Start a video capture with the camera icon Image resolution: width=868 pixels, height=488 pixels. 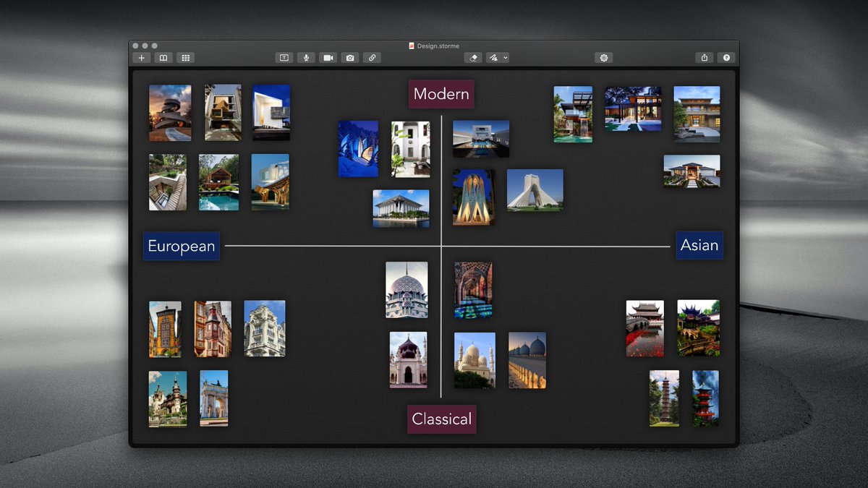[x=328, y=57]
